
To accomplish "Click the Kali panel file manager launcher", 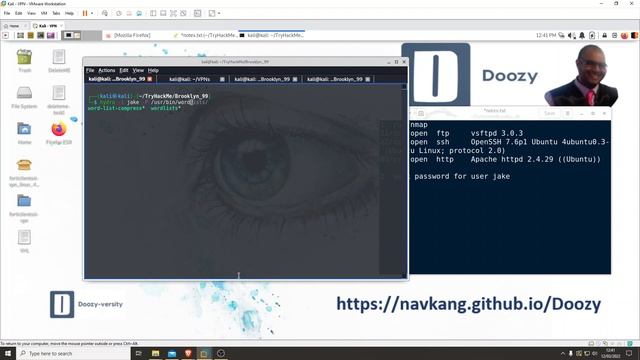I will point(31,36).
